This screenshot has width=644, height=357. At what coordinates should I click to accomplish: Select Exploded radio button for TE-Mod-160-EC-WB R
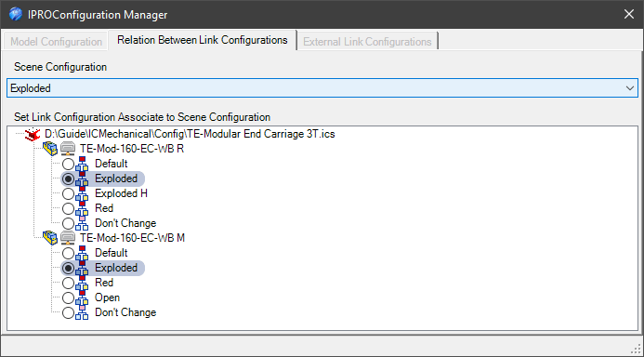68,178
